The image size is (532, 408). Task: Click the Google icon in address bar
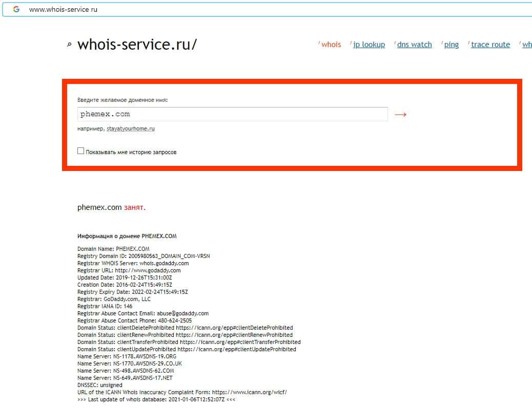(16, 10)
